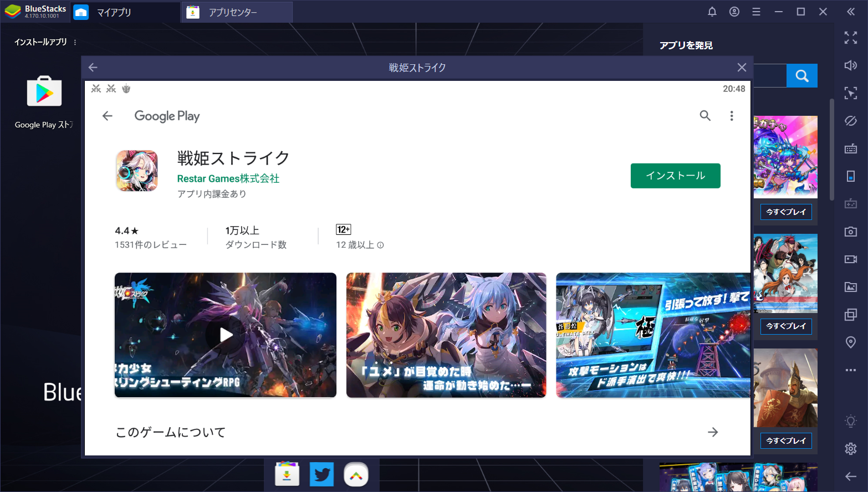Open the ユメが目覚めた時 screenshot
The height and width of the screenshot is (492, 868).
click(x=446, y=335)
